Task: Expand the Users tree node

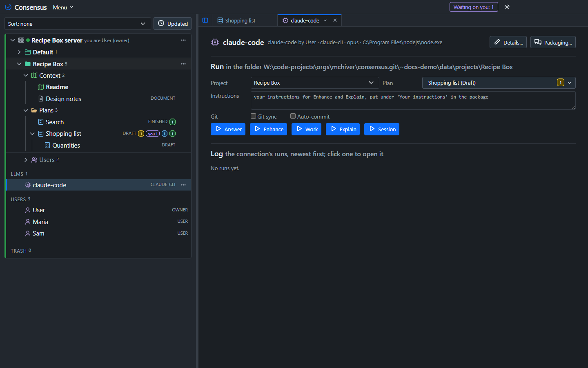Action: 26,160
